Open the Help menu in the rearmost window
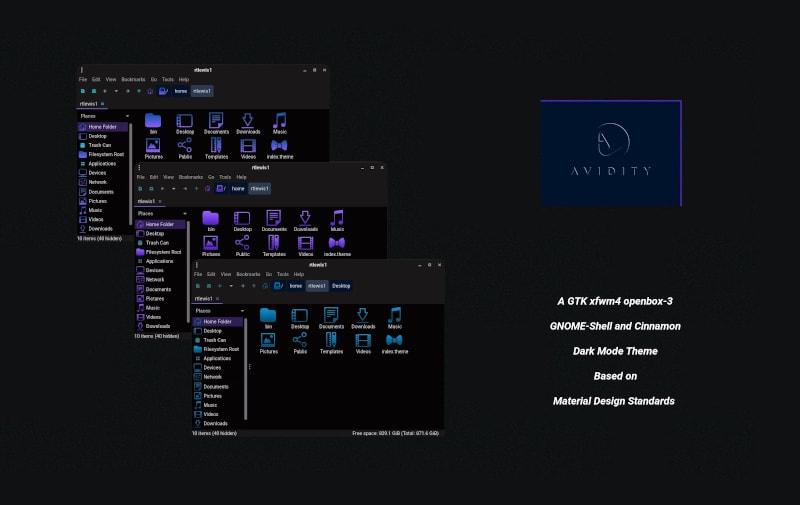The width and height of the screenshot is (800, 505). click(x=184, y=80)
